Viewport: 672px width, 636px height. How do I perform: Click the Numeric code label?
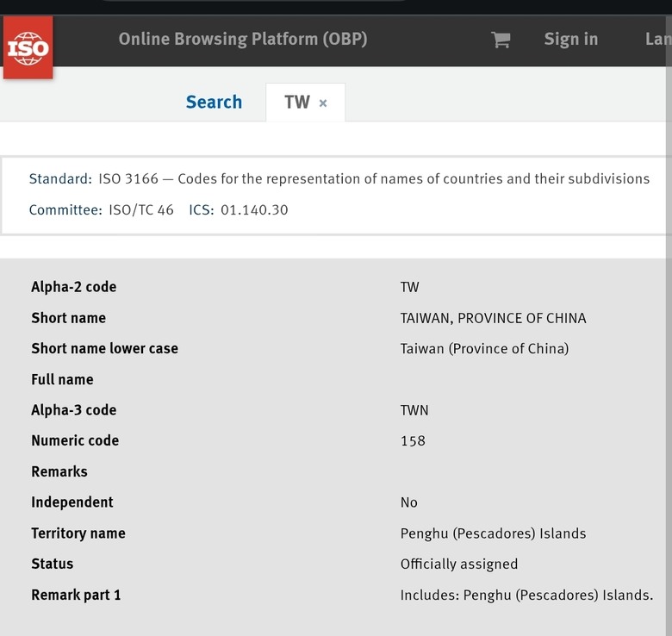(75, 440)
